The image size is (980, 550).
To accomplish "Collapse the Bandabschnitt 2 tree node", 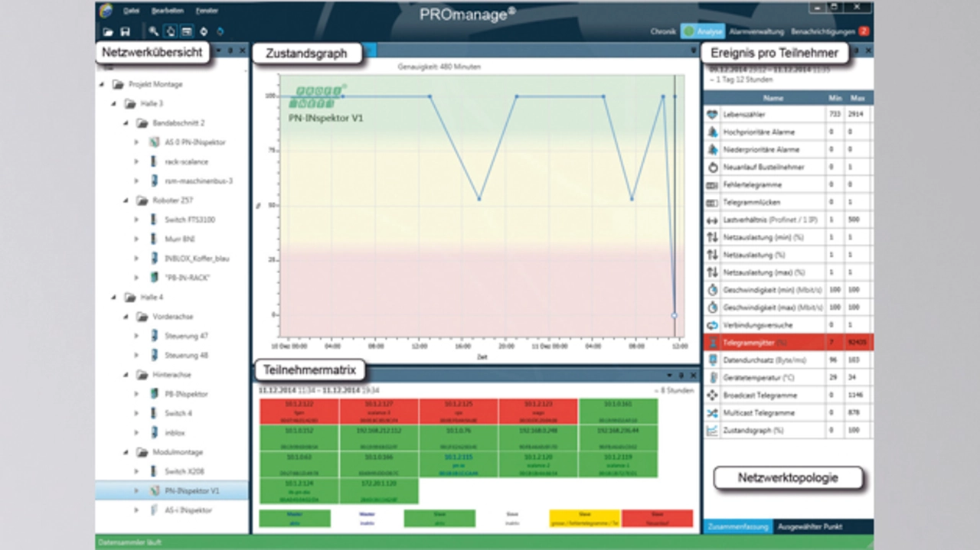I will click(x=127, y=122).
